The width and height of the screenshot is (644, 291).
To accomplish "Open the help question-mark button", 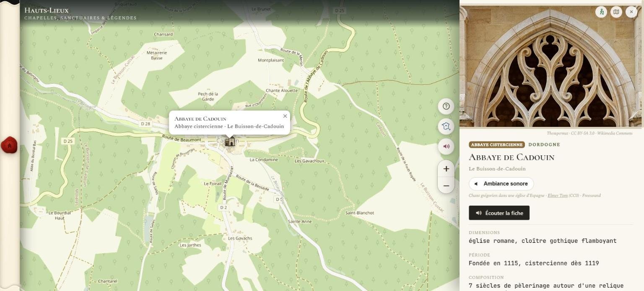I will pyautogui.click(x=446, y=106).
